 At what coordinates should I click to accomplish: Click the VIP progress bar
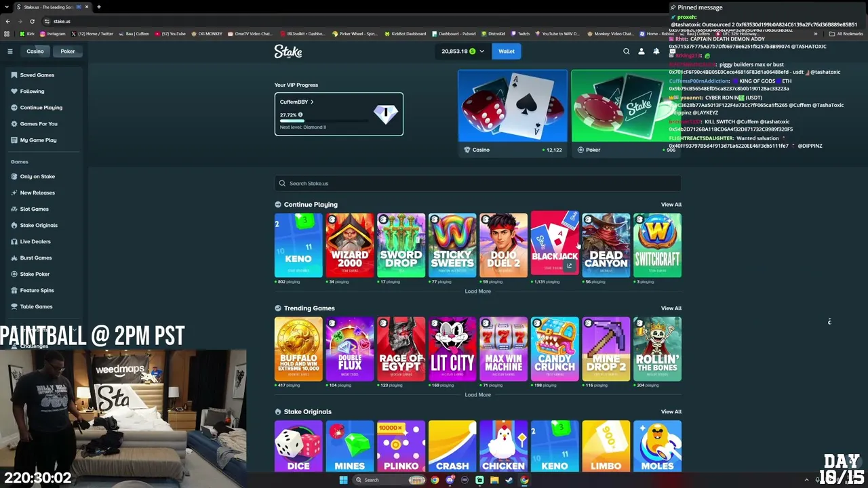coord(325,121)
